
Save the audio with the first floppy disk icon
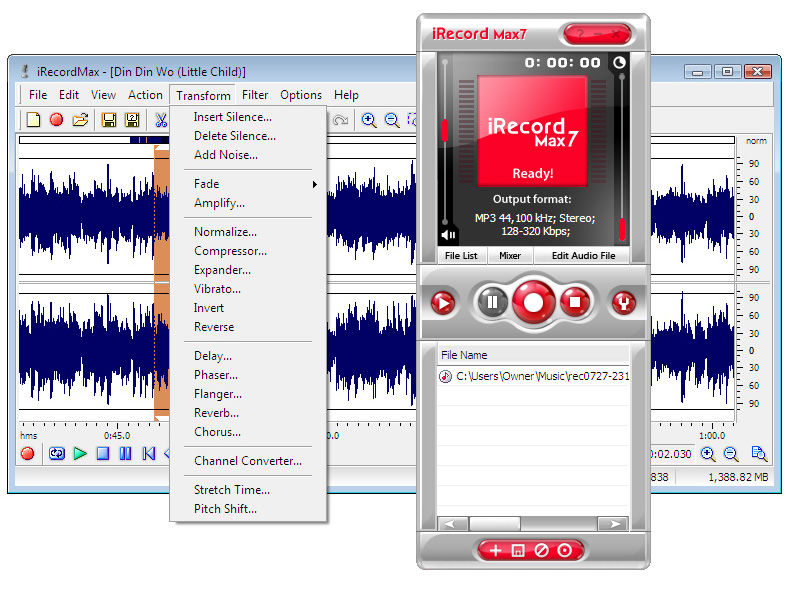pyautogui.click(x=109, y=120)
